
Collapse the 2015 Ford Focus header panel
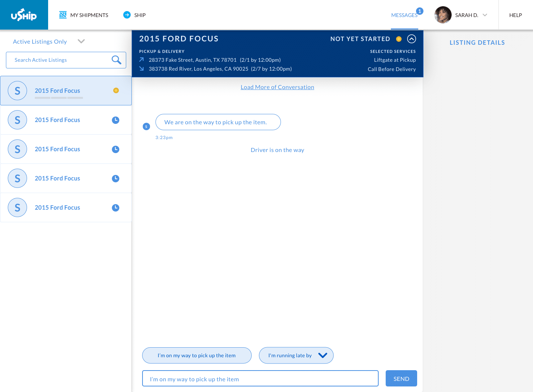point(412,39)
